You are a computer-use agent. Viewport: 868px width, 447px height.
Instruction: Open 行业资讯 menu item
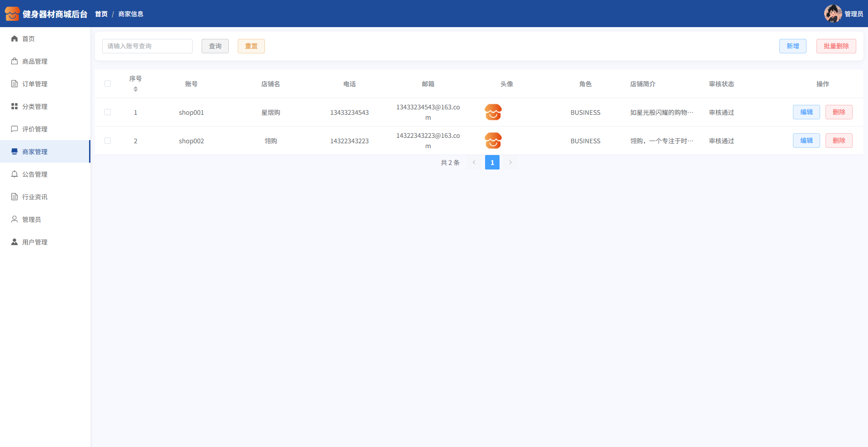pos(35,197)
